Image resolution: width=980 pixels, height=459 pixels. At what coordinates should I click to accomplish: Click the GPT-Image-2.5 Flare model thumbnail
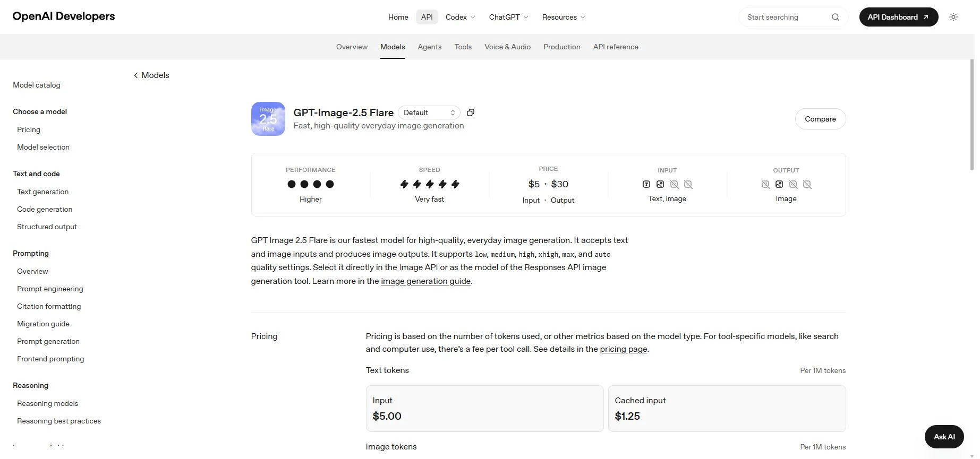coord(268,119)
